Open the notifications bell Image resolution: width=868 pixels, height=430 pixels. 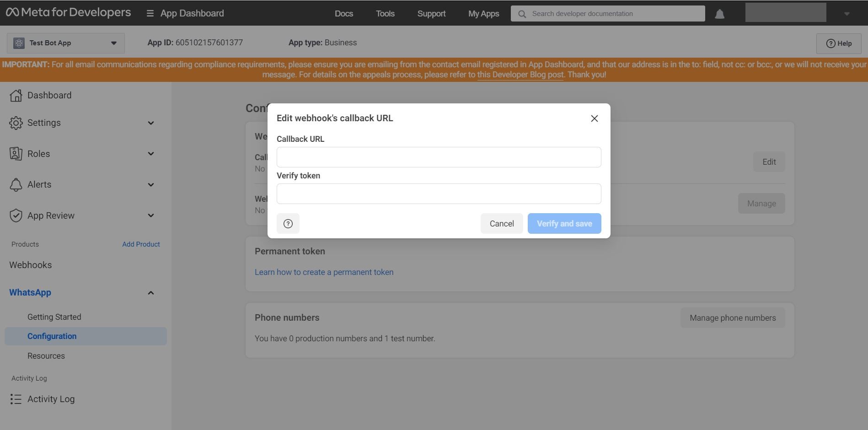tap(719, 14)
